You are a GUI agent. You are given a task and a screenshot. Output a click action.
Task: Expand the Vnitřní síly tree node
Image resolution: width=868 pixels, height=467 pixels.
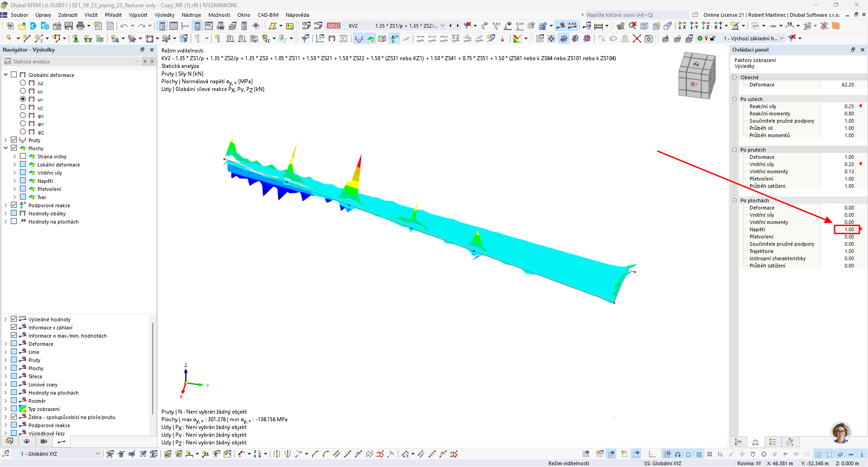pos(14,172)
